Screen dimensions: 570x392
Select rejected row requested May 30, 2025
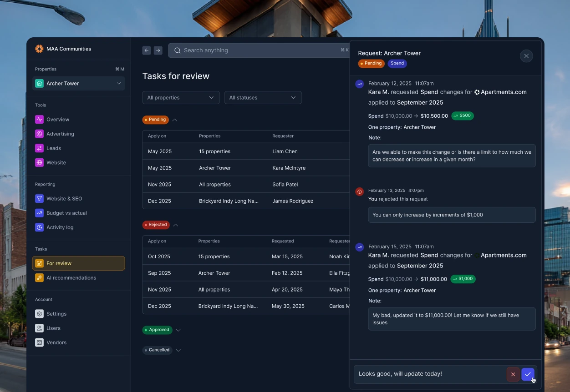tap(246, 306)
